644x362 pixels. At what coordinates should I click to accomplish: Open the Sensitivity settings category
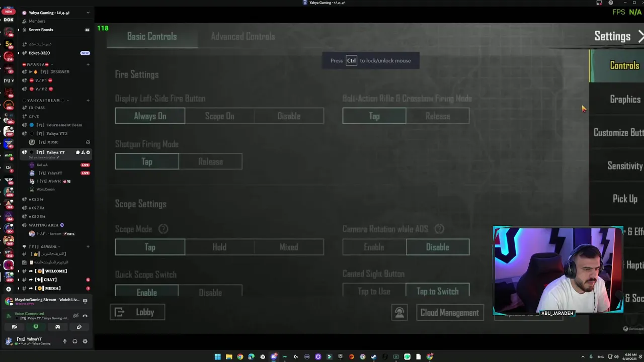(x=625, y=166)
